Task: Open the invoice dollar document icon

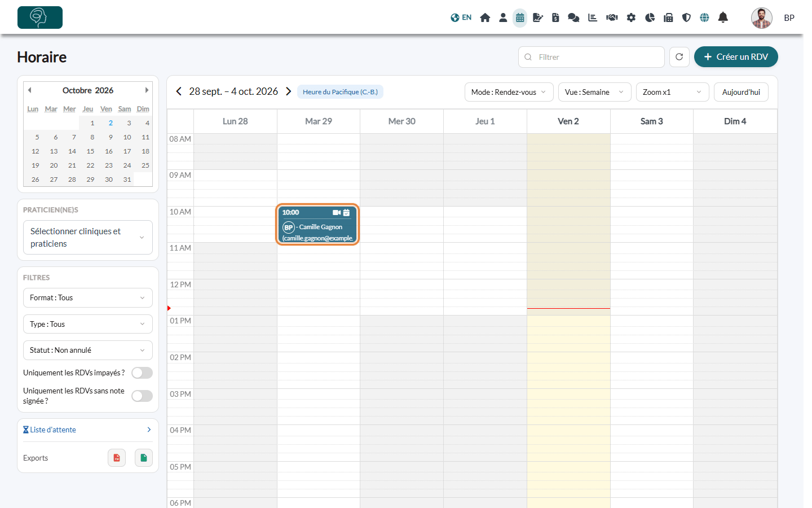Action: tap(555, 17)
